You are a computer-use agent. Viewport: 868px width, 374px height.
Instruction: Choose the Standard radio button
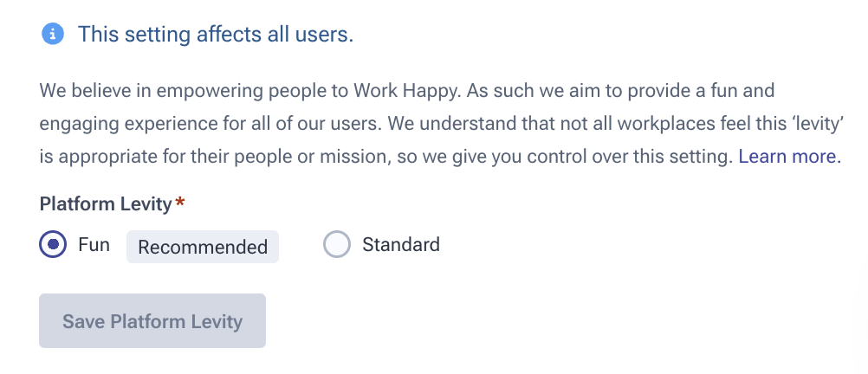coord(336,245)
